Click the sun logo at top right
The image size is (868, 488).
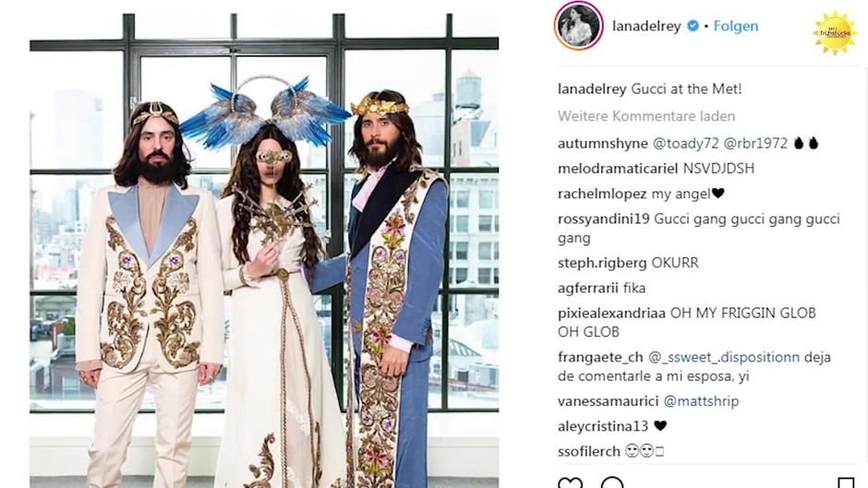tap(835, 33)
